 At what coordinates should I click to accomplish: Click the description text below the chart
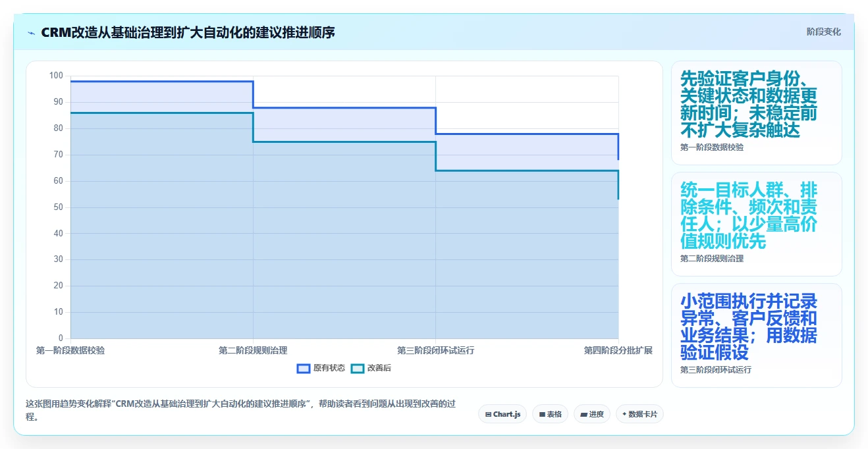[240, 409]
